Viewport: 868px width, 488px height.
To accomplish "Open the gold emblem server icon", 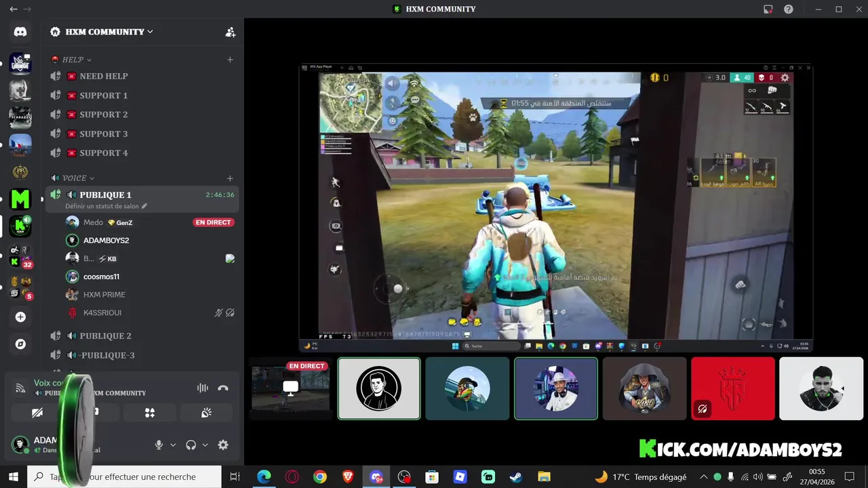I will (x=20, y=172).
